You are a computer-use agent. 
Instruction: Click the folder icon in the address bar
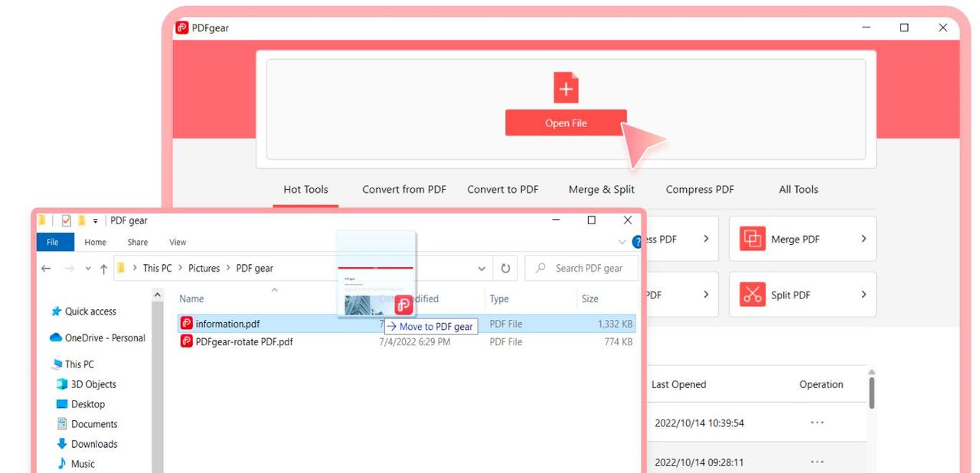click(x=121, y=268)
